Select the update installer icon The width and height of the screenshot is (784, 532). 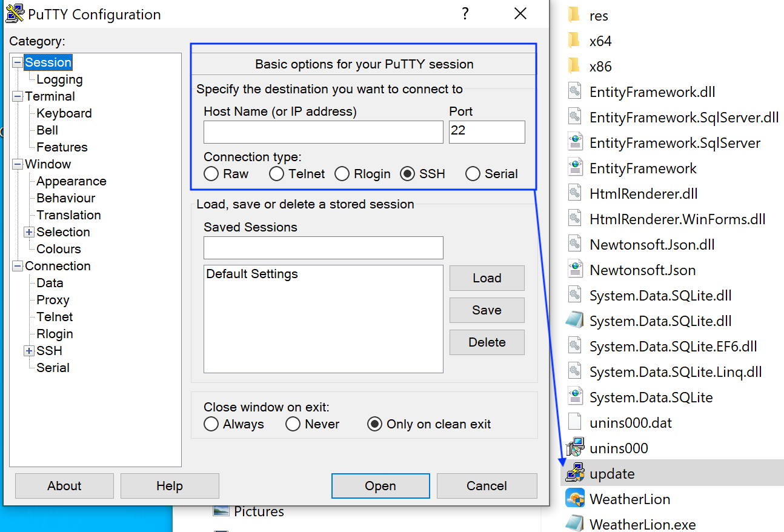[574, 473]
